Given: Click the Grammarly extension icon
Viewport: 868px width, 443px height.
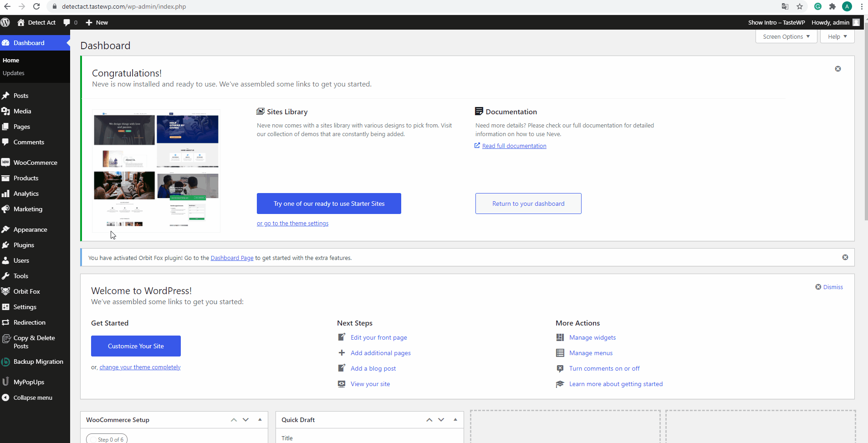Looking at the screenshot, I should [x=818, y=6].
